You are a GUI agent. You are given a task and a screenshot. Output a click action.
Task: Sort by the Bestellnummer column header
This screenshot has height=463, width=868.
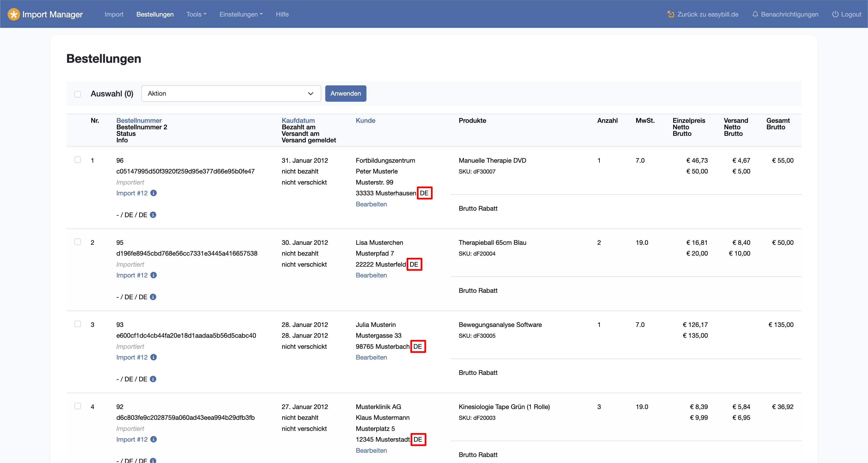pyautogui.click(x=139, y=120)
